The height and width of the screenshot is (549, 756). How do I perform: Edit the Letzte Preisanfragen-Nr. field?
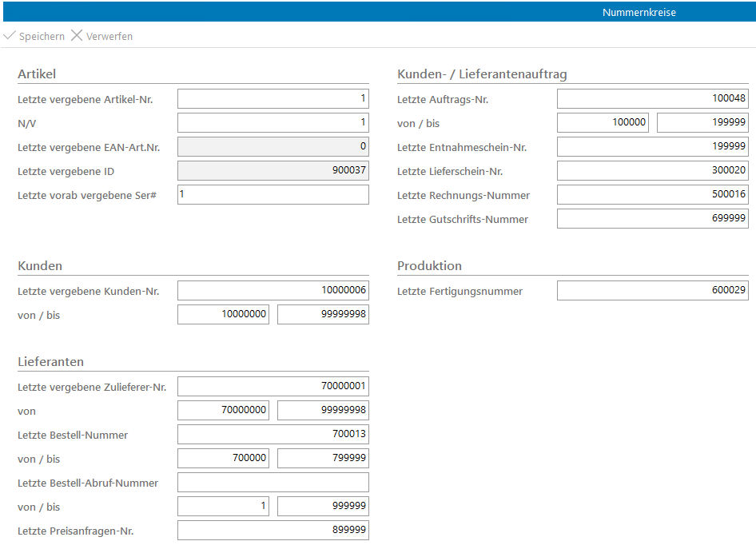pyautogui.click(x=273, y=531)
